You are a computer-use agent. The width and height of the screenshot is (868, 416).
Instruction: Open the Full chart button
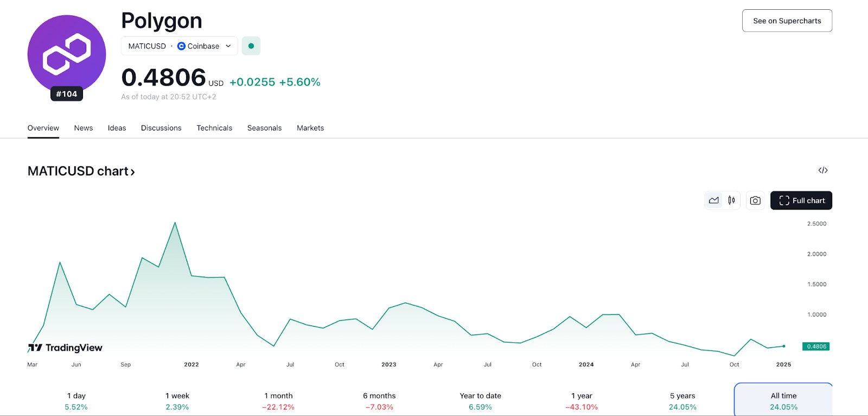pyautogui.click(x=801, y=200)
